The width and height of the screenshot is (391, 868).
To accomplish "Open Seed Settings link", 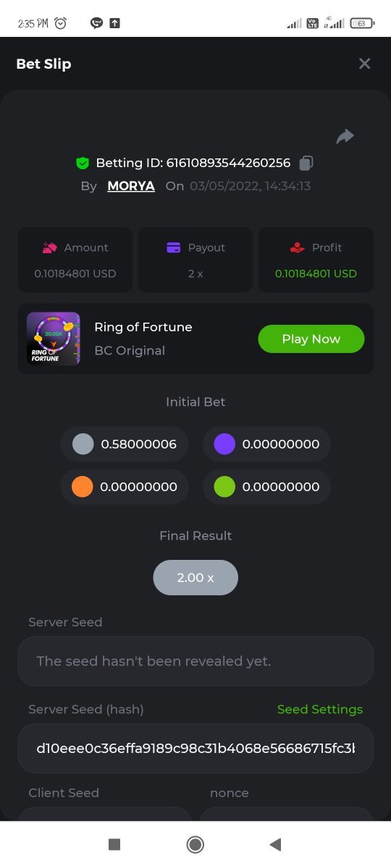I will tap(320, 709).
